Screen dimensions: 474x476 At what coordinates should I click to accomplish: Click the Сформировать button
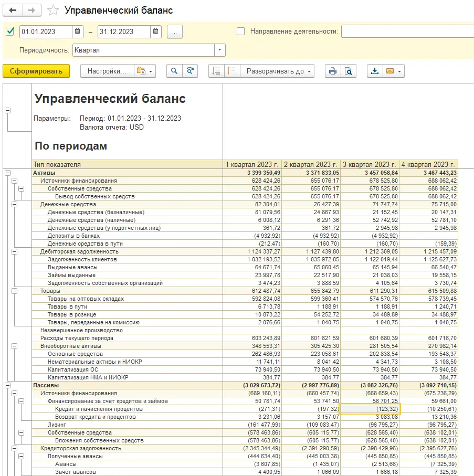[x=36, y=71]
